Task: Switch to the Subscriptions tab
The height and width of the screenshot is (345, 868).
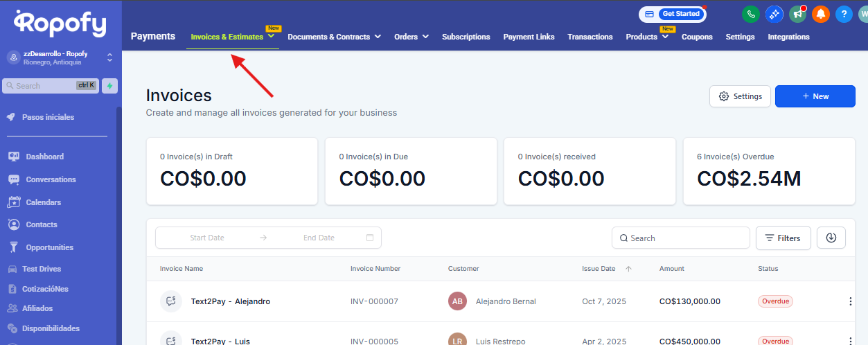Action: tap(466, 37)
